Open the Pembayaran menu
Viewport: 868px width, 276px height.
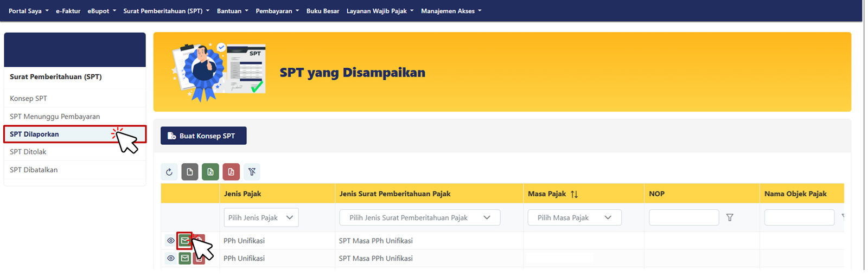(x=277, y=11)
